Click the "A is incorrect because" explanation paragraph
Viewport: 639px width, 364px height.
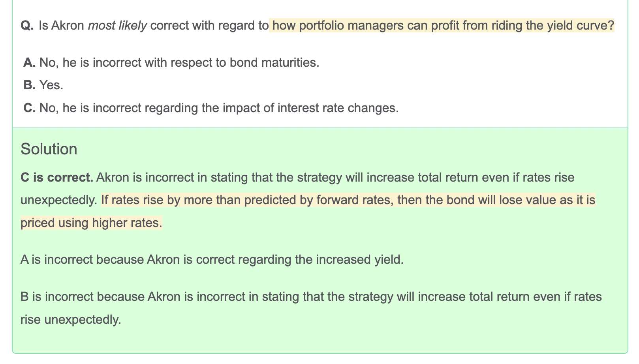212,259
